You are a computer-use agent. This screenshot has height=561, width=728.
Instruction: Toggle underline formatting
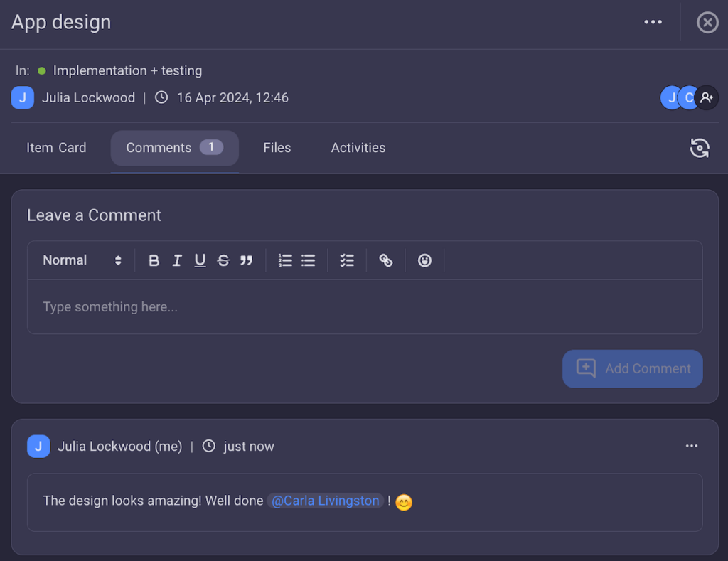point(200,260)
